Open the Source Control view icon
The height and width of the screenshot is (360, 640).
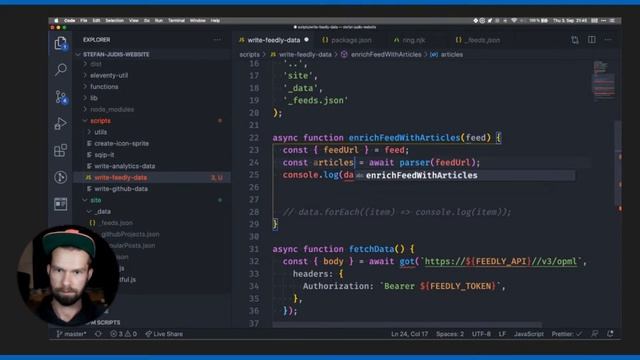[x=60, y=97]
